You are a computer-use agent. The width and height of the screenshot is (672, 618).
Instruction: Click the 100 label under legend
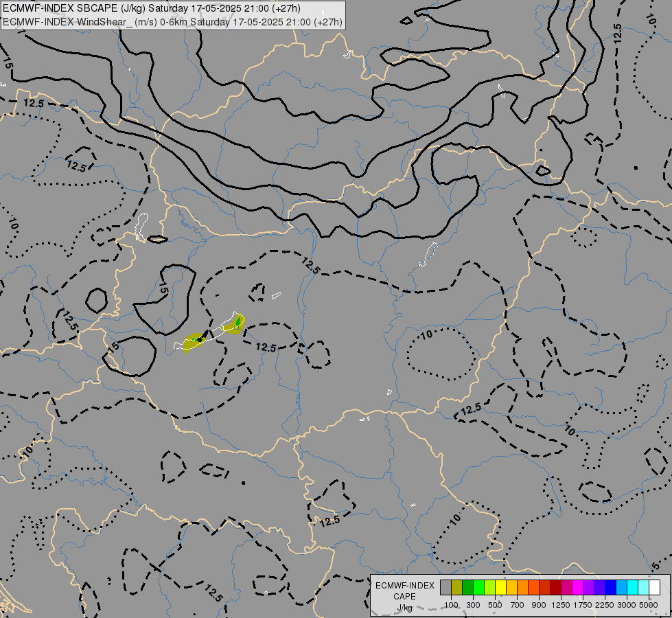click(x=451, y=605)
